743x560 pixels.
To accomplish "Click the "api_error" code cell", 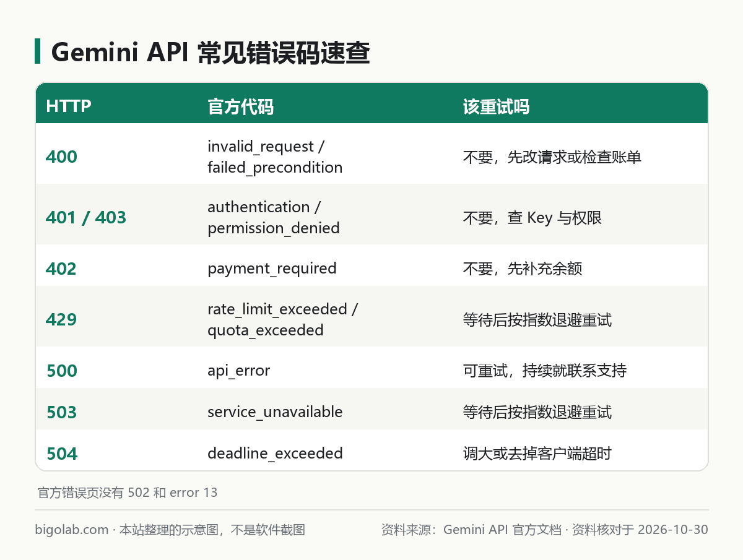I will 238,371.
